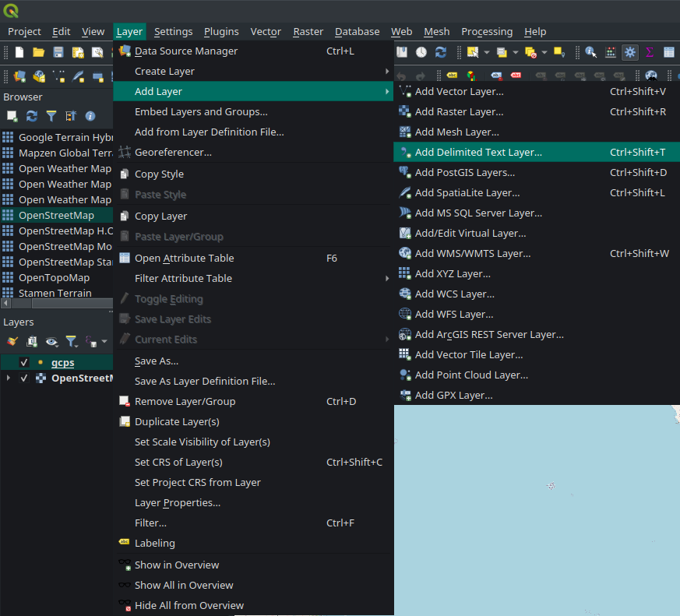Click the Statistical Summary sigma icon
The image size is (680, 616).
[650, 52]
